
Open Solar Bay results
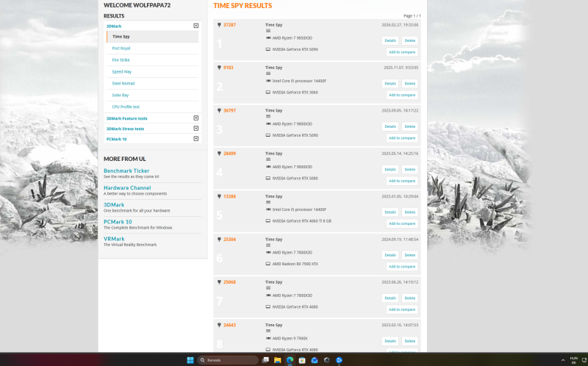[x=121, y=95]
